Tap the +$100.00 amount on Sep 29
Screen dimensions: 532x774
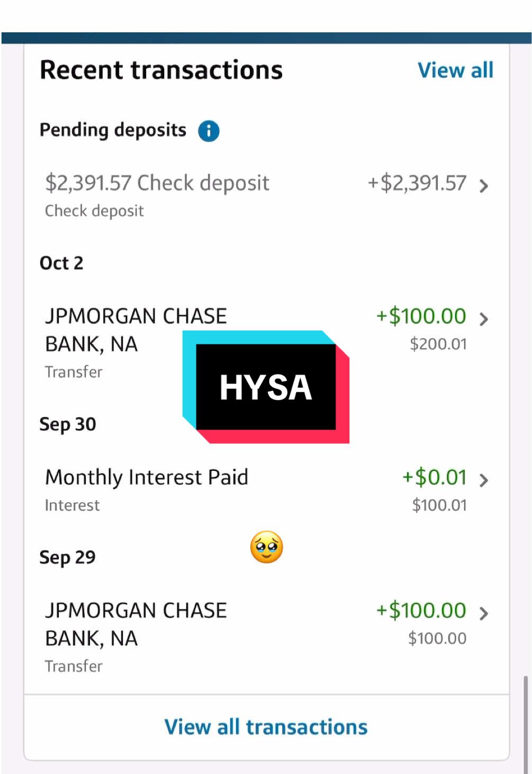421,610
